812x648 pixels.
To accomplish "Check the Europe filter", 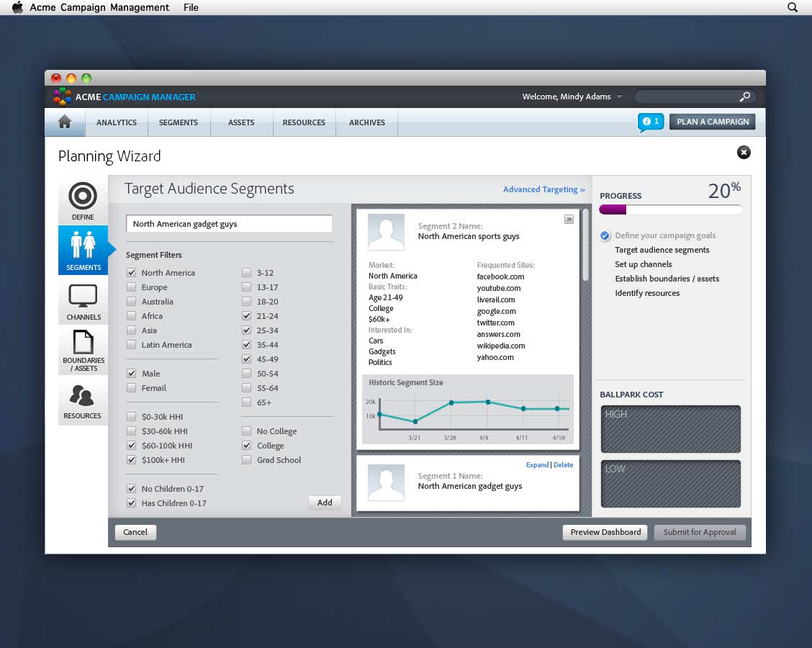I will pyautogui.click(x=132, y=287).
